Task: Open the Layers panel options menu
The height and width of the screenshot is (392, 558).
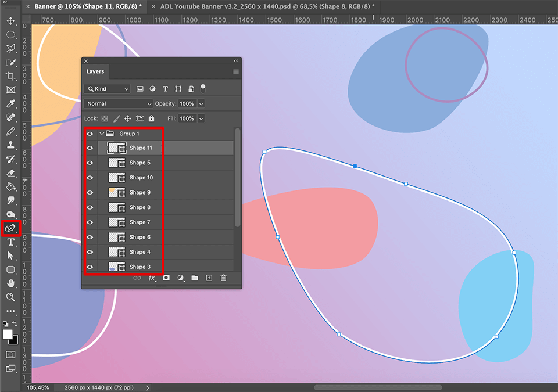Action: pyautogui.click(x=236, y=72)
